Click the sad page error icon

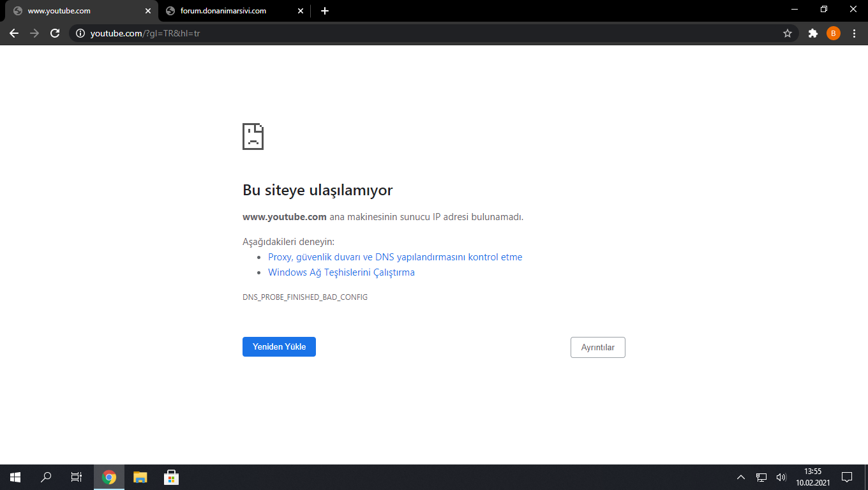[253, 137]
